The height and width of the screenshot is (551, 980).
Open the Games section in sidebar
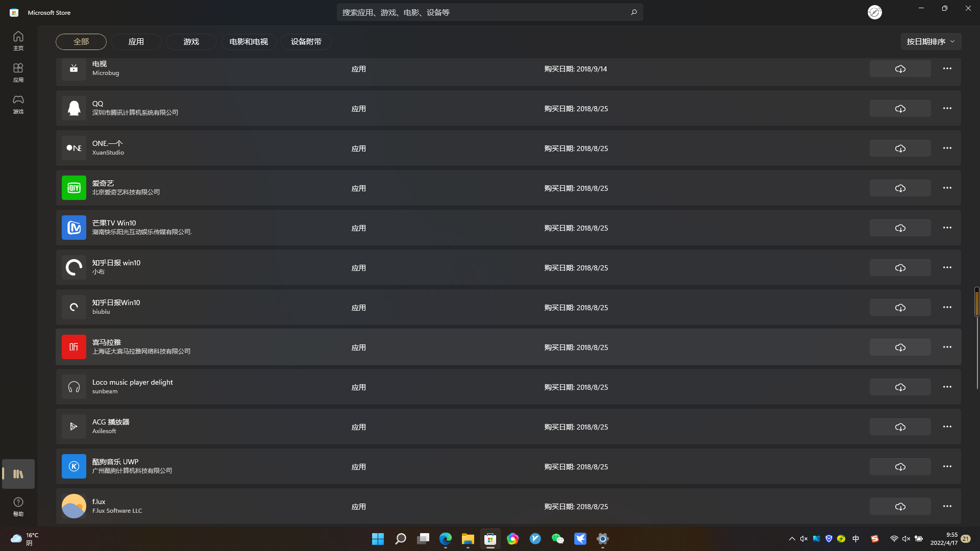pyautogui.click(x=18, y=104)
